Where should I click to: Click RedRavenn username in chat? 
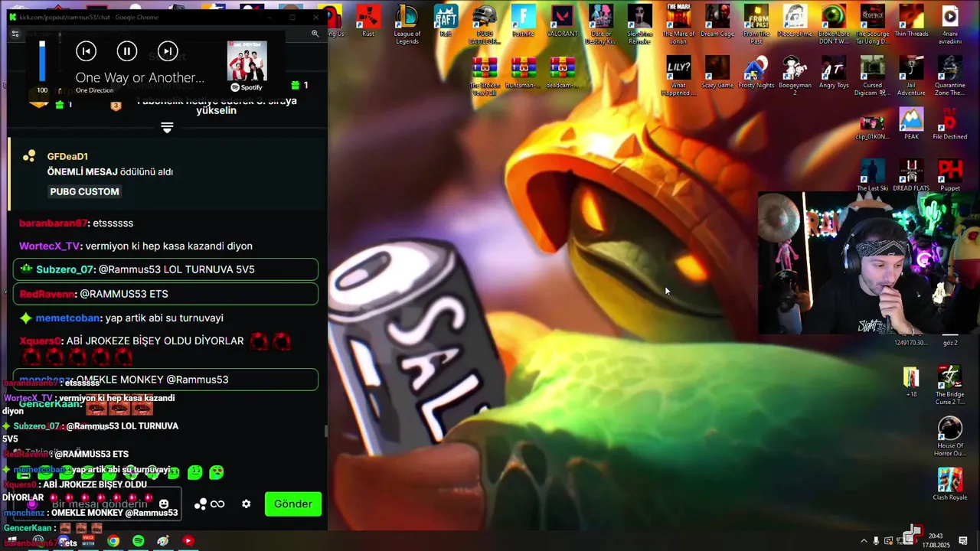(x=47, y=294)
